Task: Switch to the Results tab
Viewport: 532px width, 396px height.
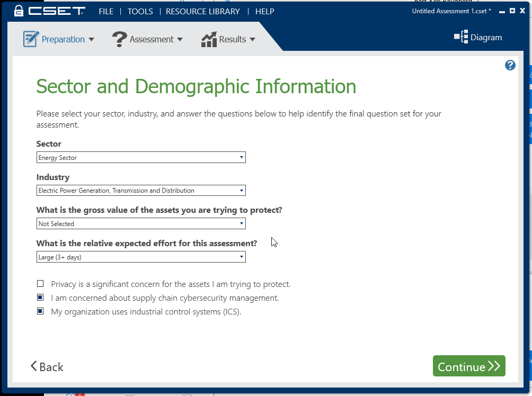Action: (x=228, y=39)
